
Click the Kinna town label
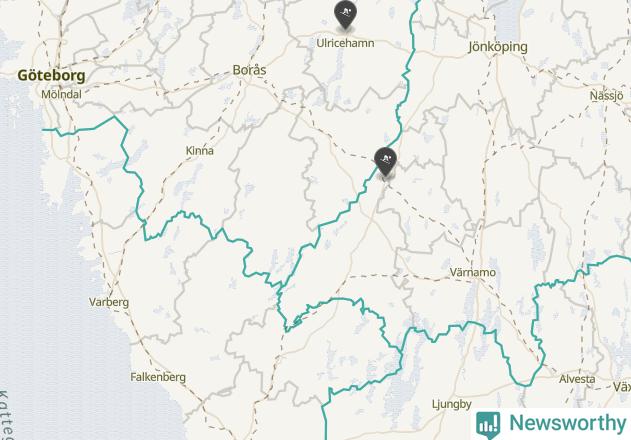pos(200,151)
